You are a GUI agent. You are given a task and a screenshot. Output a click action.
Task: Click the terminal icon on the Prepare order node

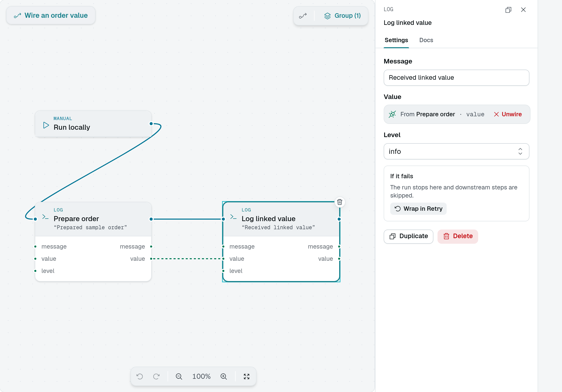(x=45, y=217)
